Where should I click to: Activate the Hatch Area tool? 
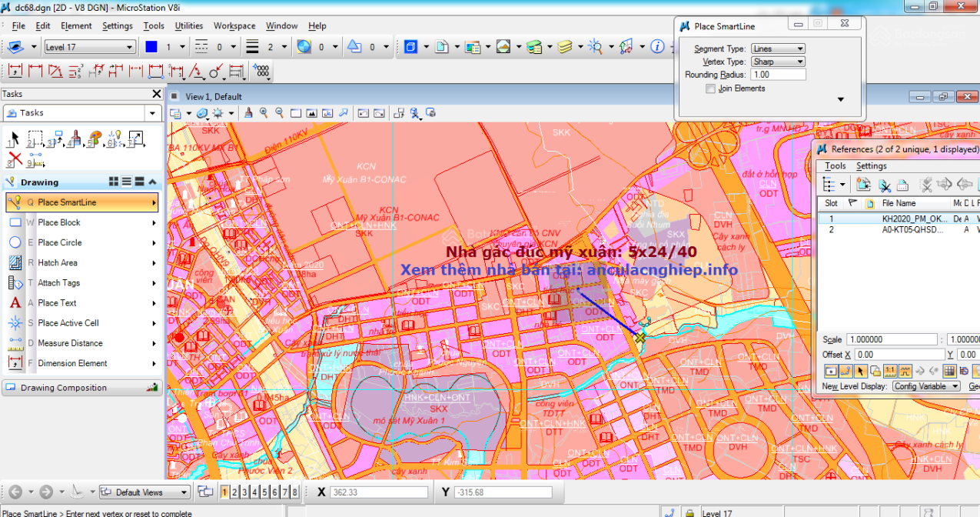(x=58, y=262)
